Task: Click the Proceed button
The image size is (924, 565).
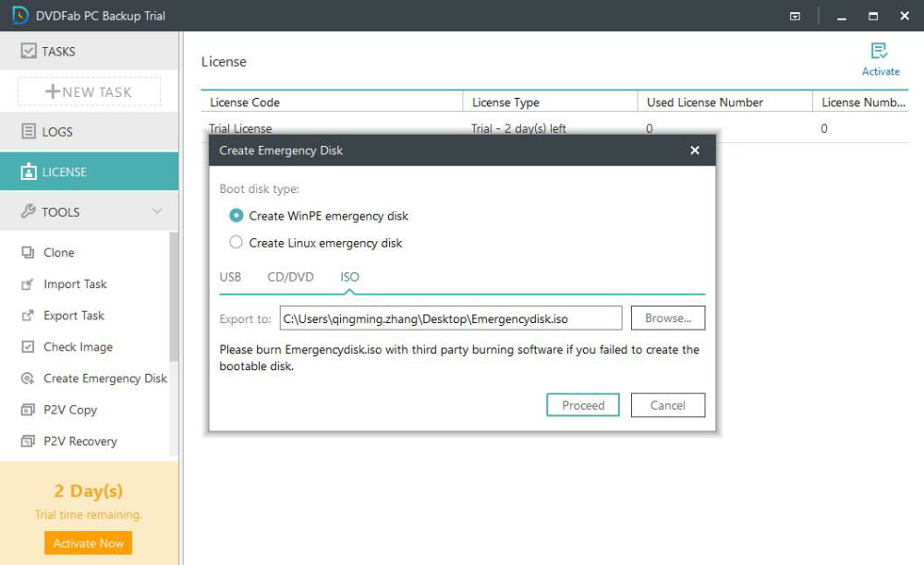Action: tap(583, 405)
